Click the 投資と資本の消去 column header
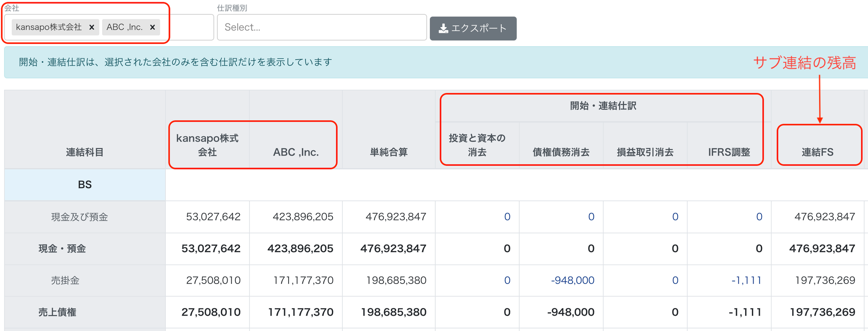The height and width of the screenshot is (331, 868). (477, 145)
